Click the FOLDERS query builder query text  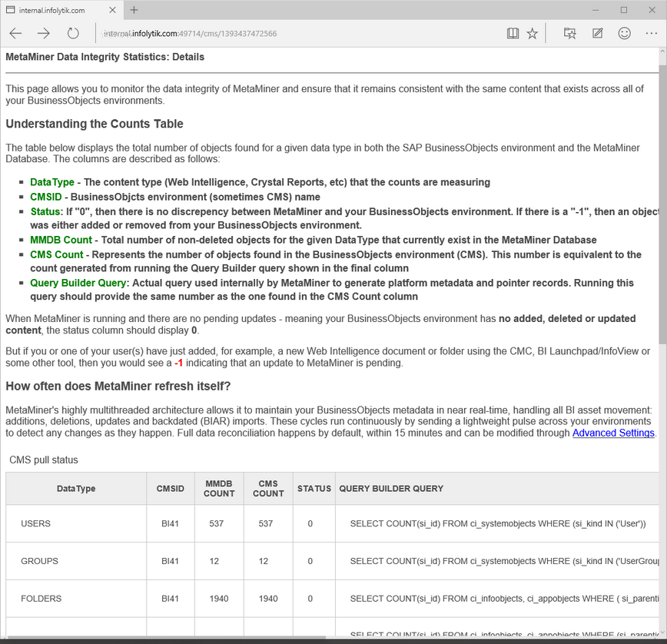coord(505,599)
